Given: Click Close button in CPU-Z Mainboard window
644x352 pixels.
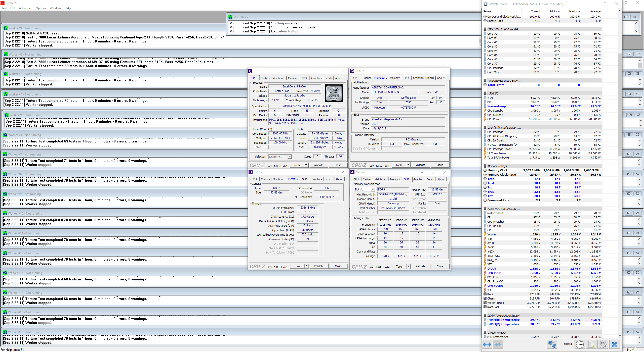Looking at the screenshot, I should [x=440, y=165].
